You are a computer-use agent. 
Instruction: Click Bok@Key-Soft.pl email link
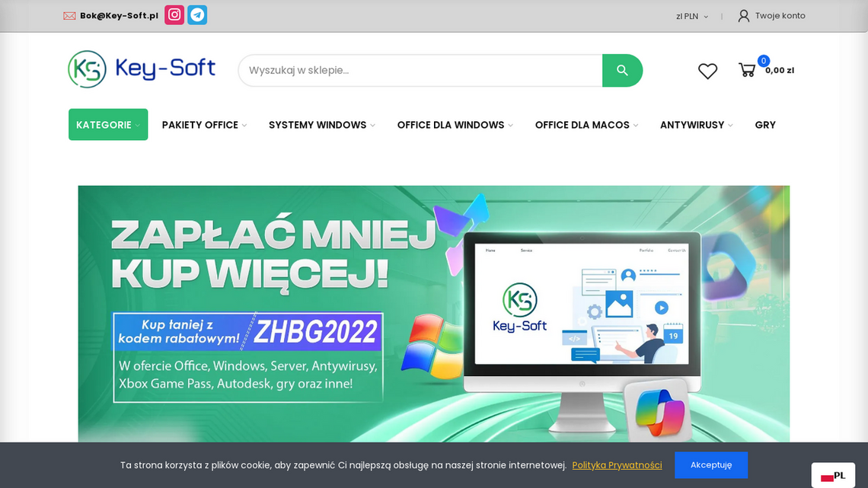[x=118, y=14]
